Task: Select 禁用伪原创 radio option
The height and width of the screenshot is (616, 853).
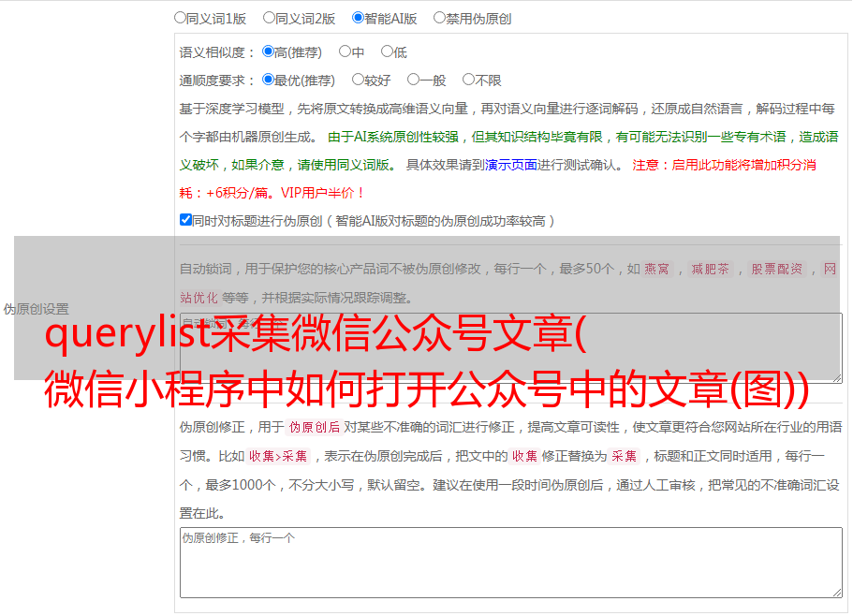Action: click(439, 18)
